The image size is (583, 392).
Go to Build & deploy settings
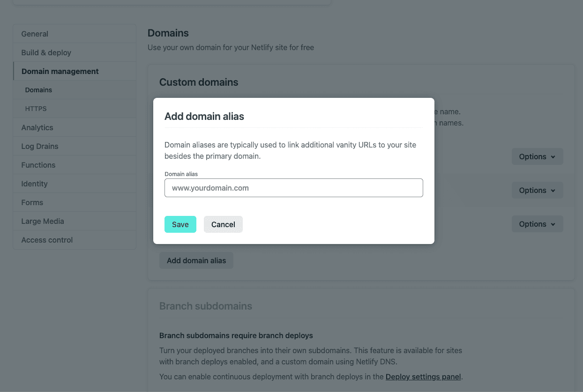[x=46, y=52]
